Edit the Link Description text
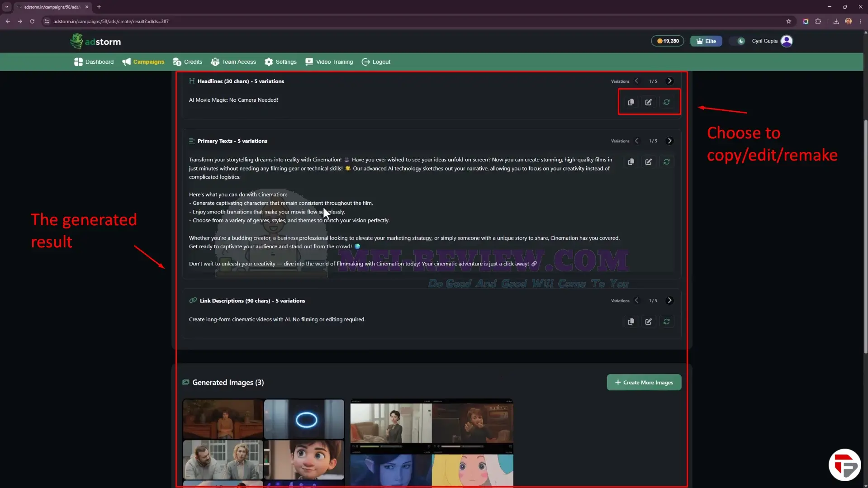Viewport: 868px width, 488px height. (x=649, y=322)
